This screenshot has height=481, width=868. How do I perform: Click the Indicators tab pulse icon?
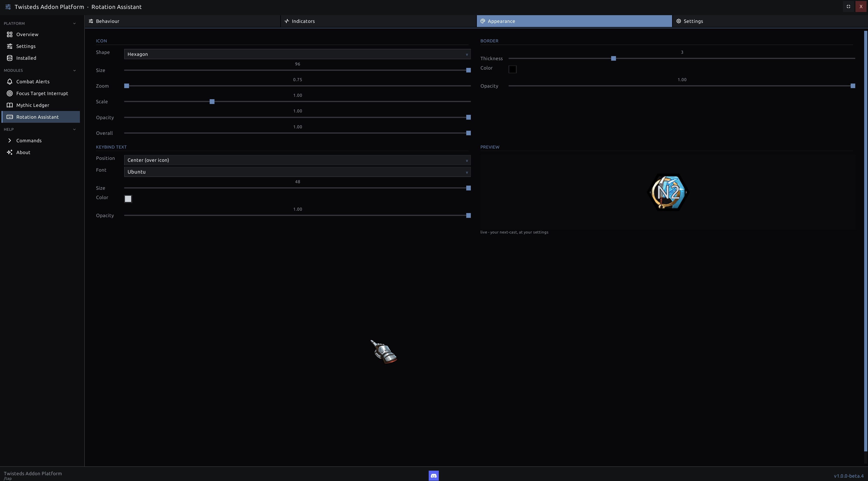287,21
